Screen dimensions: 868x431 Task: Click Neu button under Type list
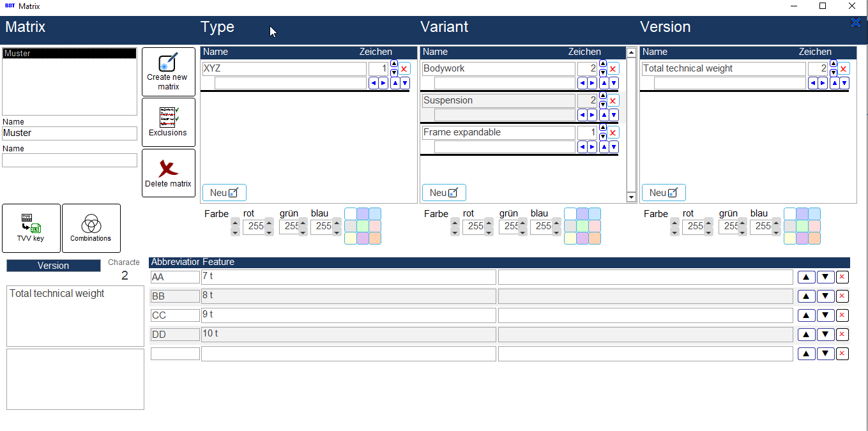tap(224, 193)
